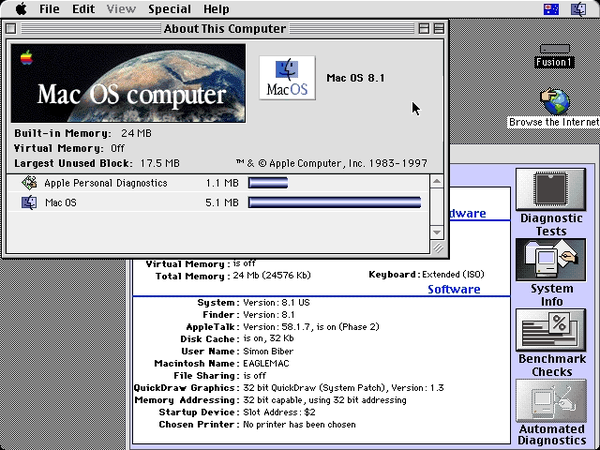Click the Mac OS icon in memory list
This screenshot has height=450, width=600.
(x=29, y=203)
